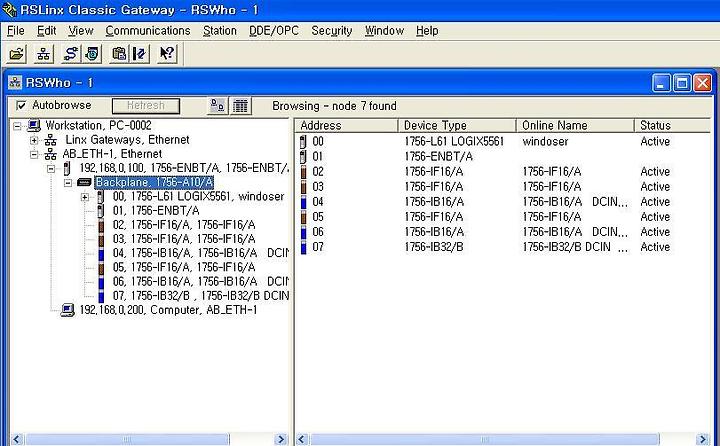The height and width of the screenshot is (446, 720).
Task: Click the 192.168.0.100 module icon
Action: 67,169
